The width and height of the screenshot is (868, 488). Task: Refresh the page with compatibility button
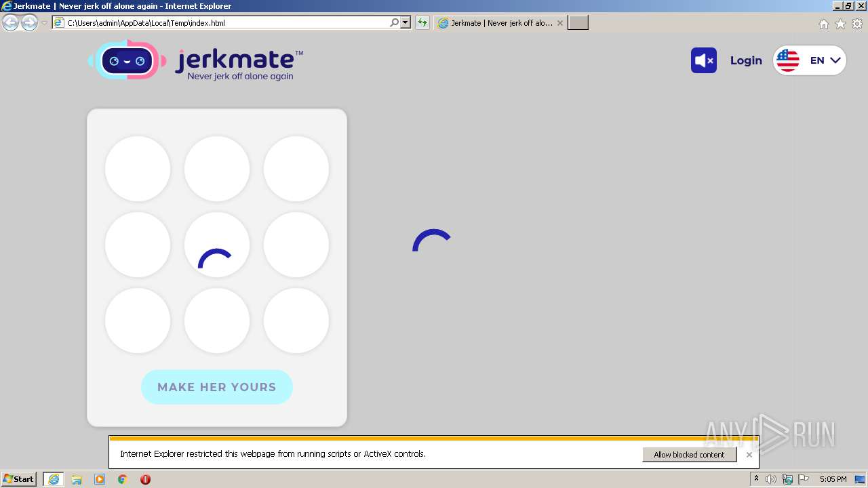pos(422,22)
